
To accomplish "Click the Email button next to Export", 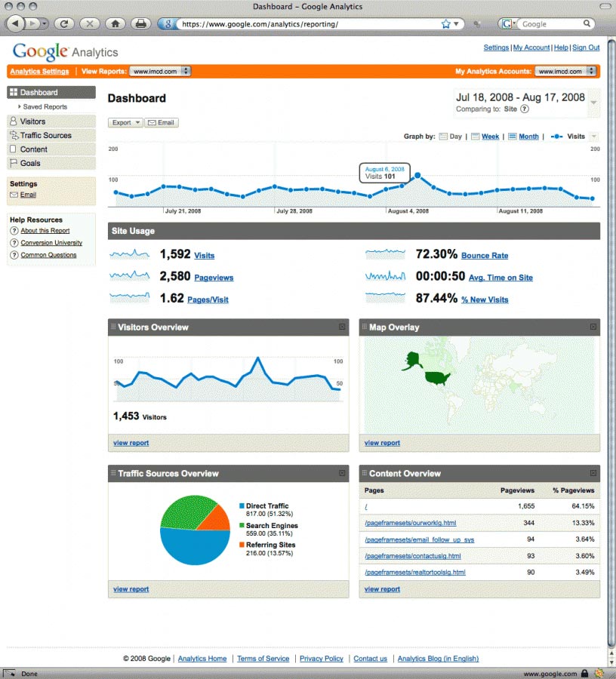I will [x=161, y=122].
